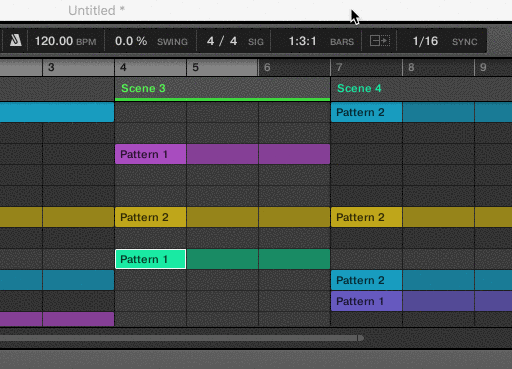Click the 1:3:1 bars position display
The height and width of the screenshot is (369, 512).
pyautogui.click(x=302, y=41)
